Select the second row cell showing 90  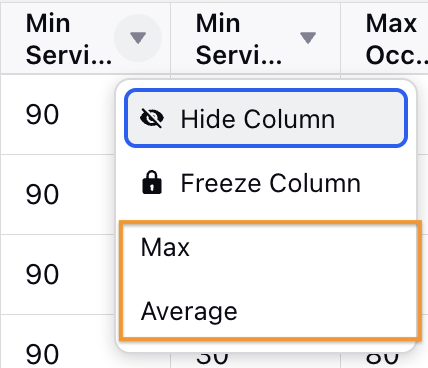click(42, 194)
